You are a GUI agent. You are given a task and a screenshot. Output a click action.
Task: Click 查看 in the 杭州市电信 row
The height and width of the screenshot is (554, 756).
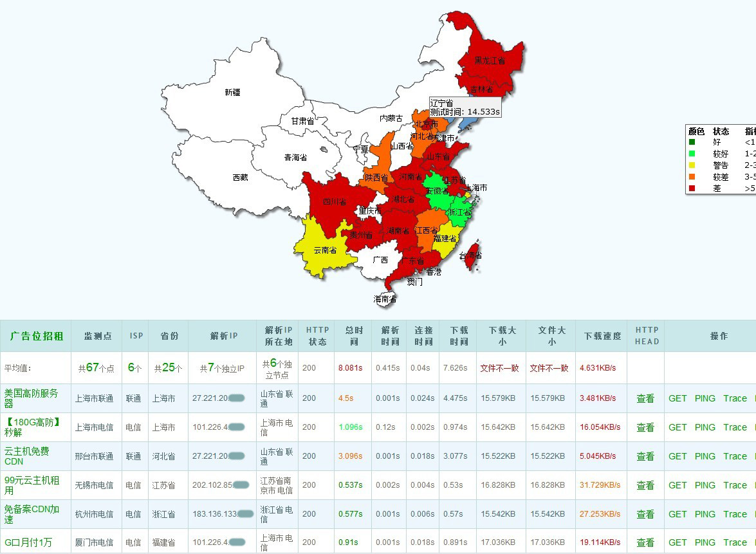point(645,514)
